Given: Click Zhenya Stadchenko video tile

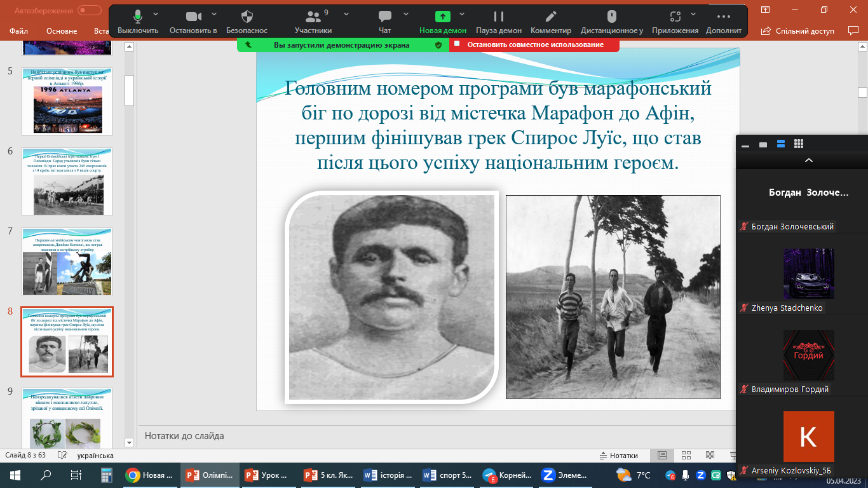Looking at the screenshot, I should [808, 274].
